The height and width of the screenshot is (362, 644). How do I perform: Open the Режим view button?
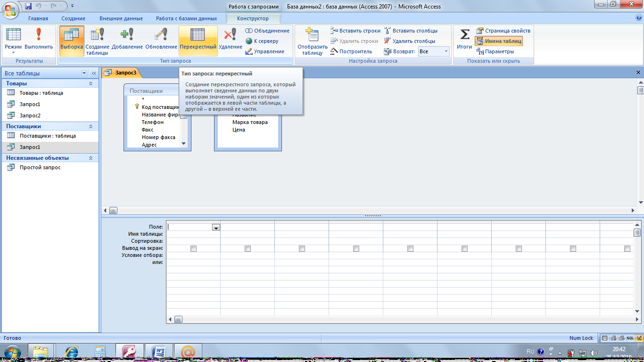[13, 41]
